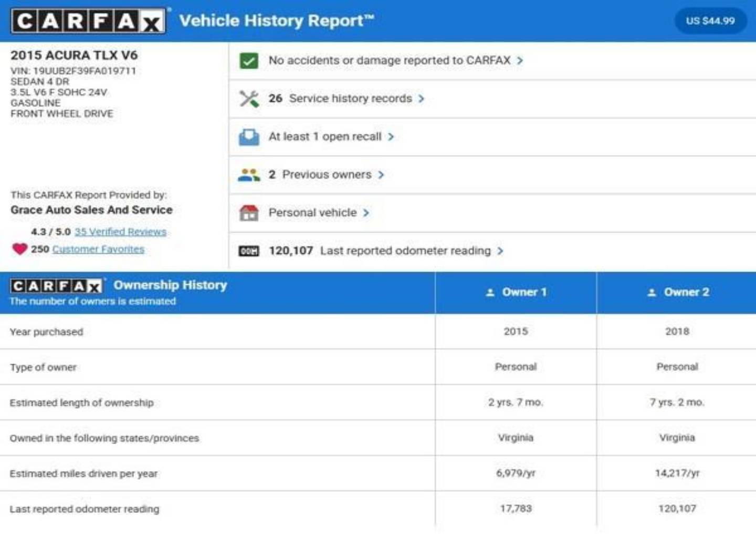Expand the open recall chevron
This screenshot has height=538, width=756.
[391, 137]
